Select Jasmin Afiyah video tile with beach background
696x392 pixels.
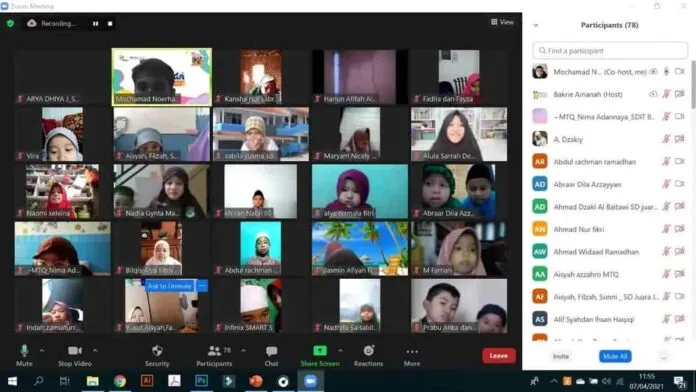[360, 249]
